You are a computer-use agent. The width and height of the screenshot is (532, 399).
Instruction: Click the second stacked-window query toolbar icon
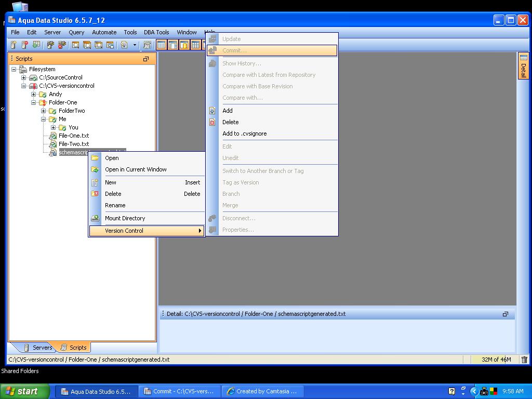87,45
